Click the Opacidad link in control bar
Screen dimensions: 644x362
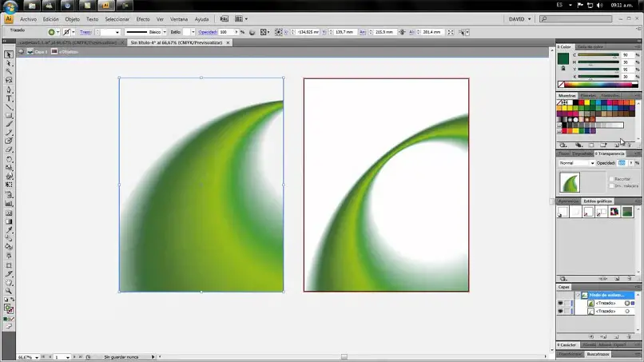(208, 32)
